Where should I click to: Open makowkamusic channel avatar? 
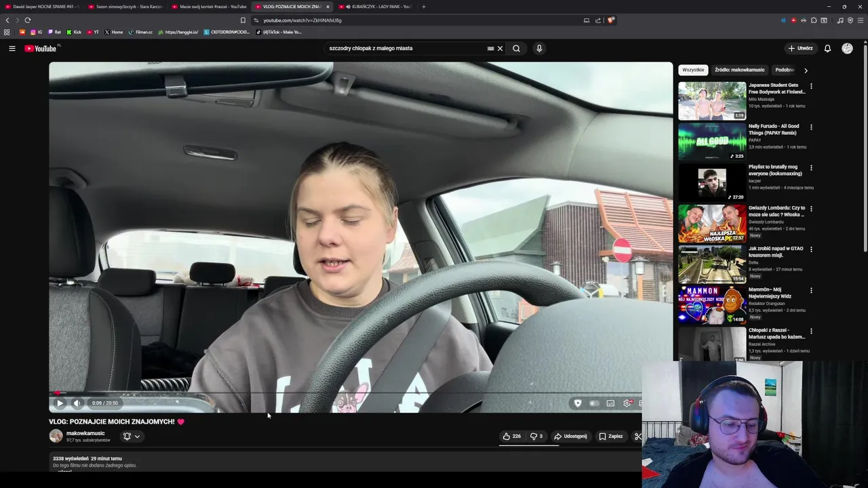(56, 436)
